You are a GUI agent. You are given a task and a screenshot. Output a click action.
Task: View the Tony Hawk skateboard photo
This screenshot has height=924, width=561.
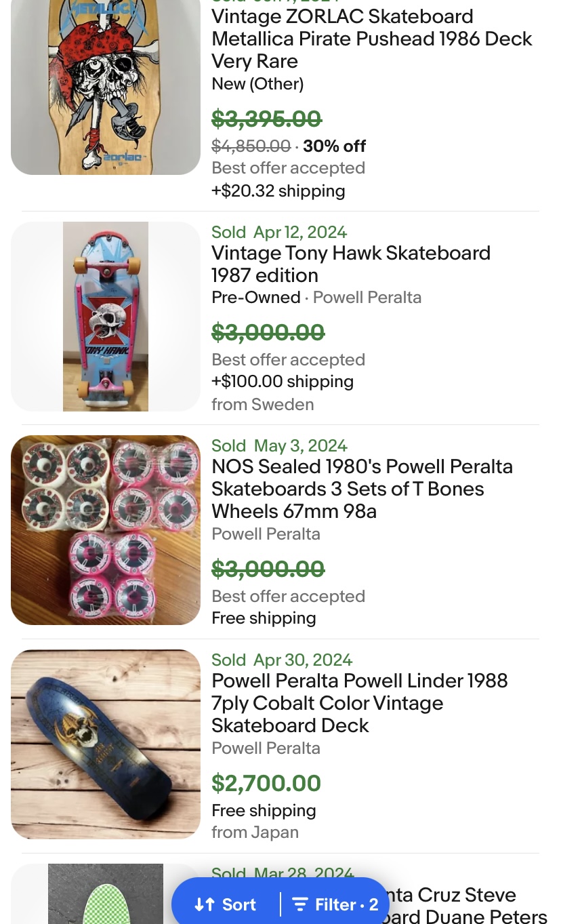106,317
